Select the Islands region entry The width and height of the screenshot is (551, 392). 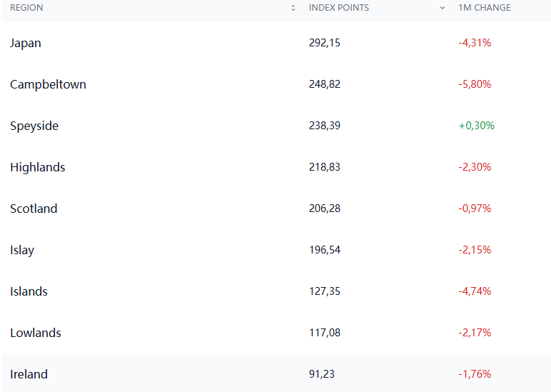[x=29, y=291]
